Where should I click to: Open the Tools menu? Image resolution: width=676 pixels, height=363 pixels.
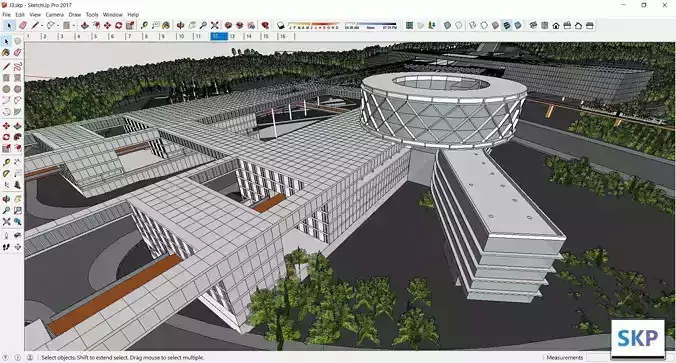coord(92,15)
